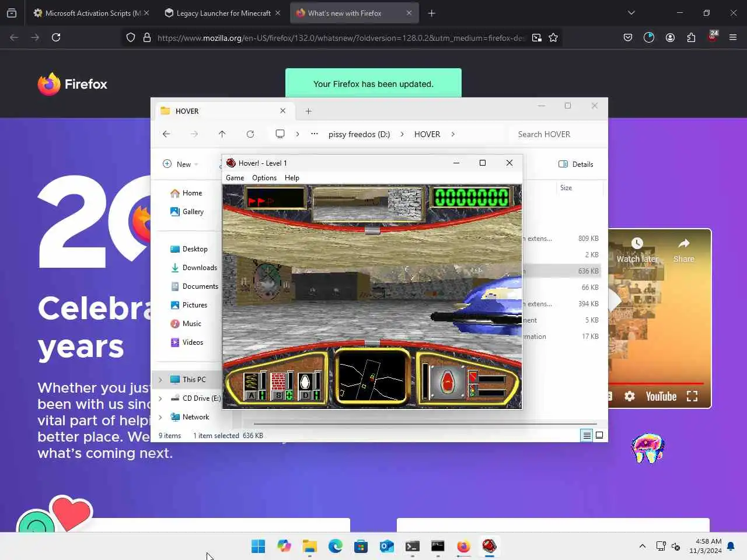Image resolution: width=747 pixels, height=560 pixels.
Task: Switch to large icons view in status bar
Action: pyautogui.click(x=599, y=435)
